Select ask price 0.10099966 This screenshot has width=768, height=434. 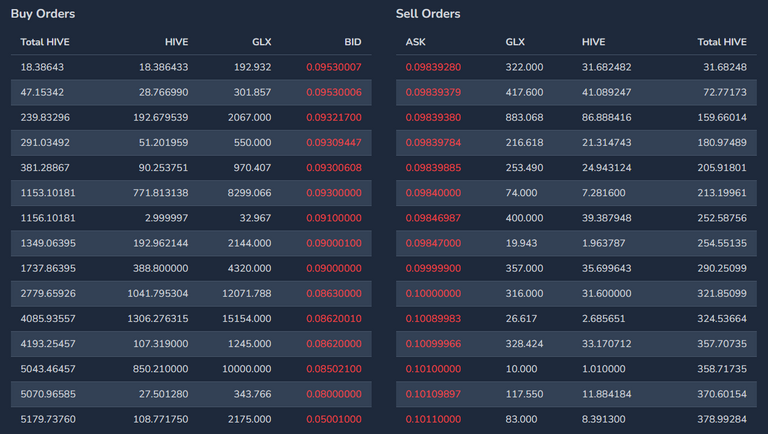[433, 344]
